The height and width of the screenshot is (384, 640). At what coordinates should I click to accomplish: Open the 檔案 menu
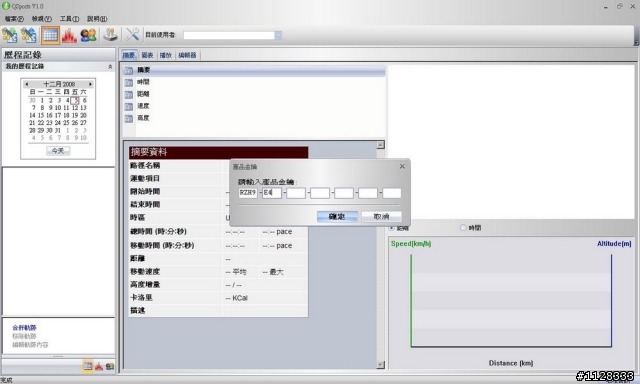(14, 19)
